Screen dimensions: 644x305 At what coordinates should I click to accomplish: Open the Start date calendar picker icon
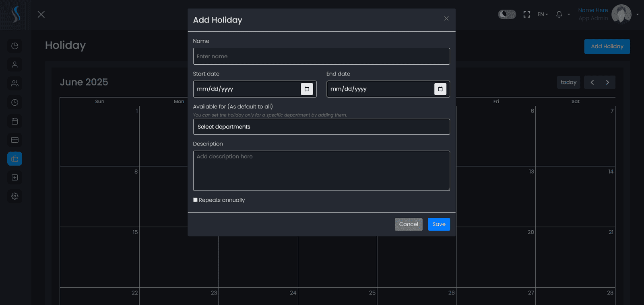[307, 89]
